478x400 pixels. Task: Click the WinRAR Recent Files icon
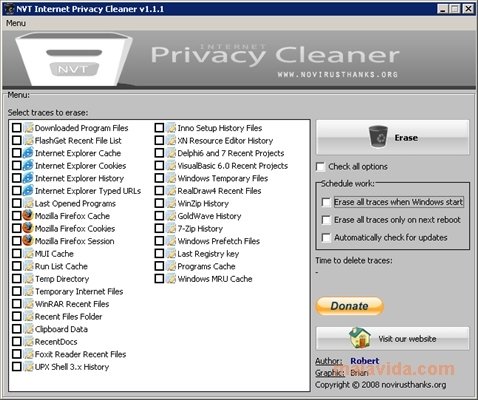[29, 304]
